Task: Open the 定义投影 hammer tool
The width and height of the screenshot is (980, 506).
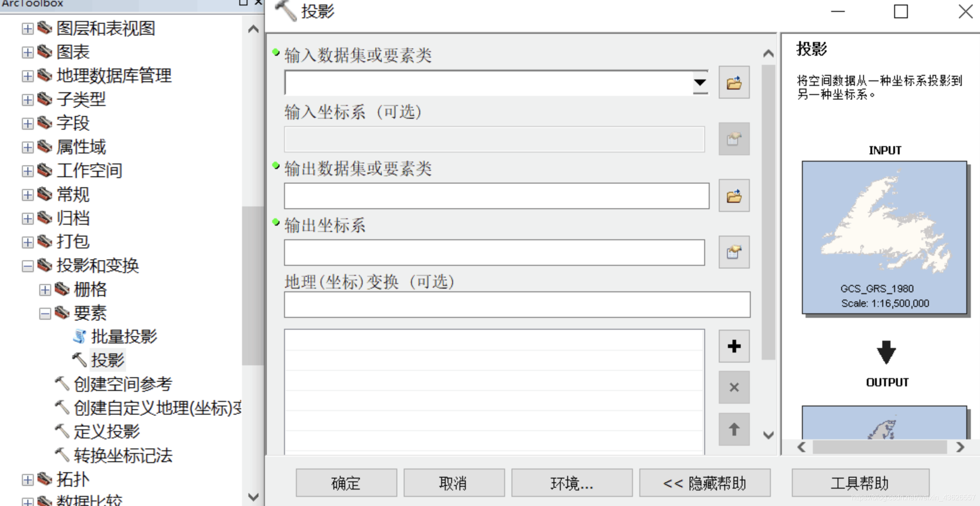Action: 106,432
